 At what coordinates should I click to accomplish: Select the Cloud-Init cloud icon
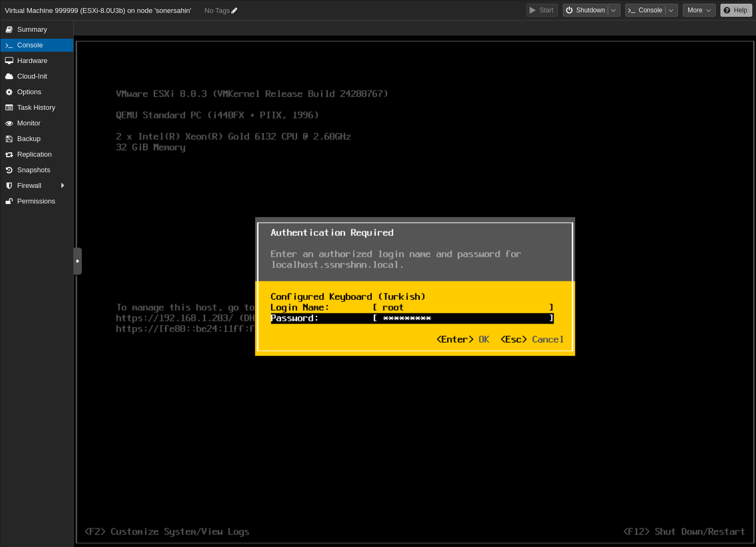pyautogui.click(x=9, y=76)
